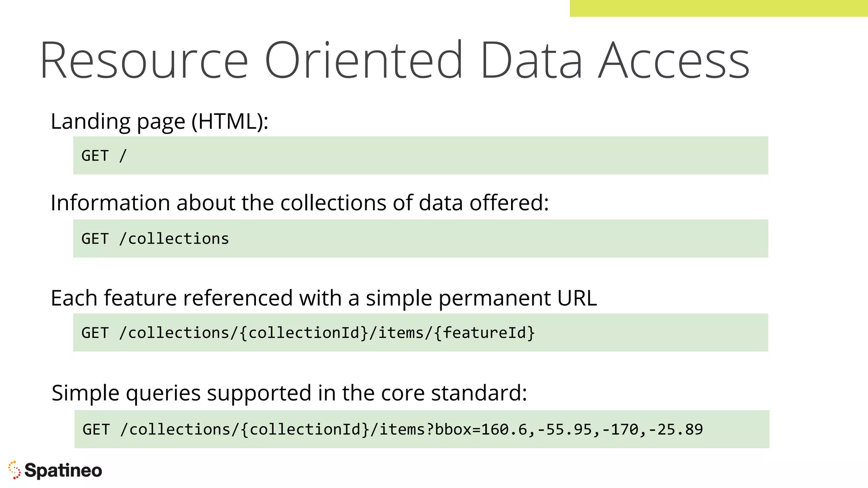This screenshot has height=488, width=868.
Task: Click the word 'Resource' in the title
Action: pyautogui.click(x=144, y=60)
